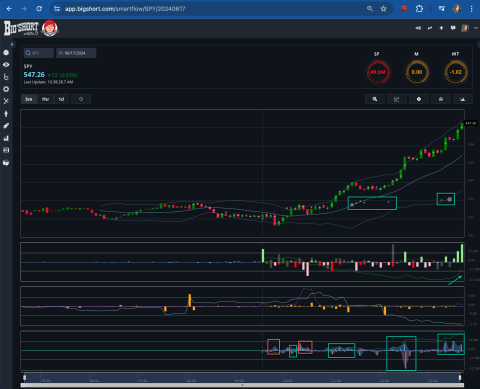Click the up arrow icon in sidebar

point(6,114)
